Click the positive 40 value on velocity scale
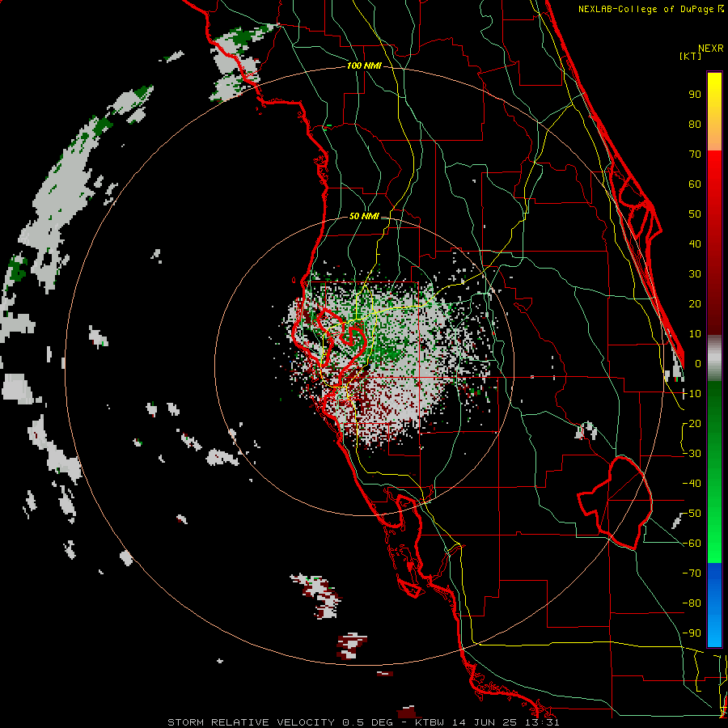Screen dimensions: 728x728 coord(695,243)
